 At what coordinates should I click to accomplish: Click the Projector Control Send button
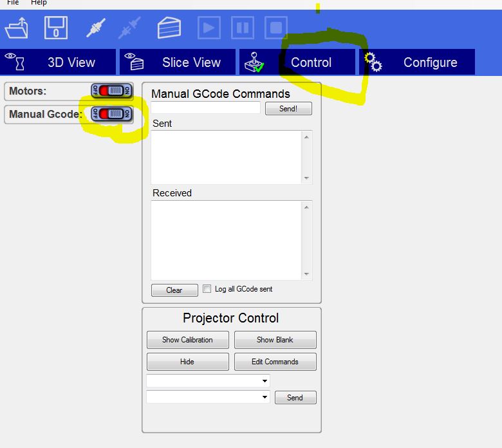pos(295,397)
